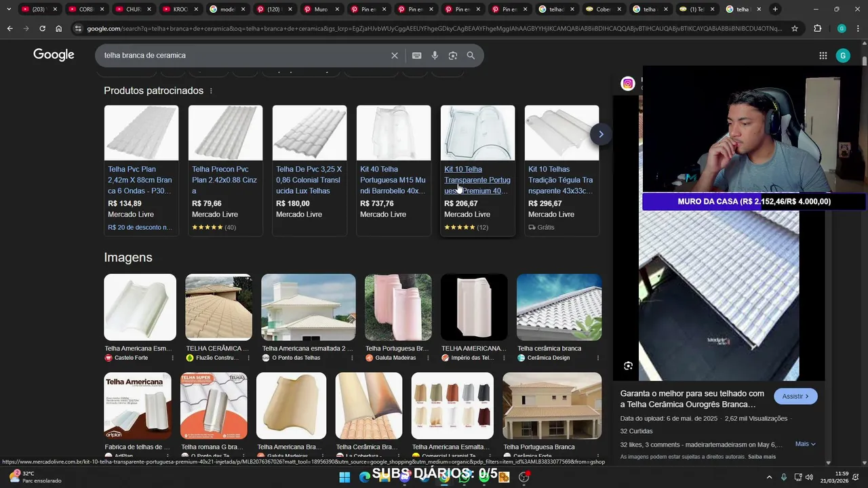Image resolution: width=868 pixels, height=488 pixels.
Task: Open the browser extensions menu
Action: click(817, 28)
